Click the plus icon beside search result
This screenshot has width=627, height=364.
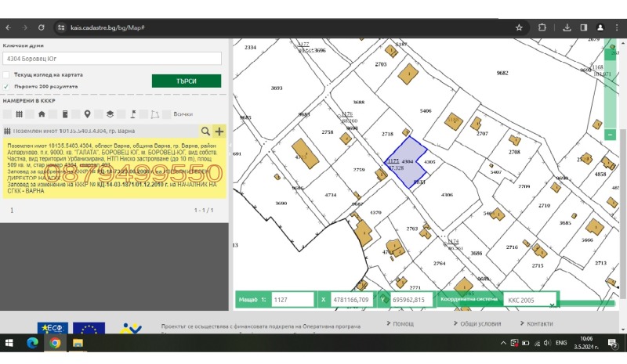click(x=219, y=132)
